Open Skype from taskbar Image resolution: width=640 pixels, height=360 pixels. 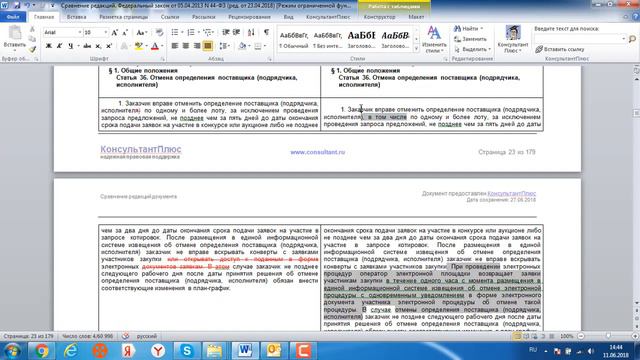[187, 351]
